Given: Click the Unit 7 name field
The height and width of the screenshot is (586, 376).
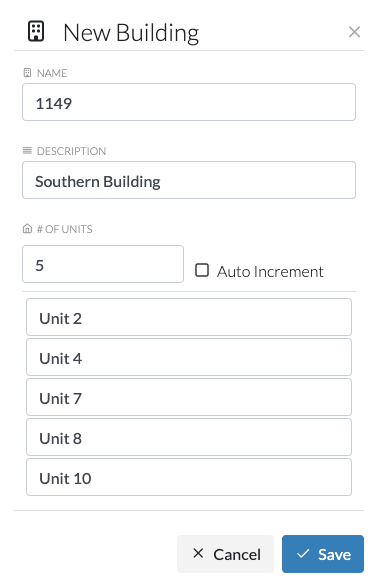Looking at the screenshot, I should [189, 397].
